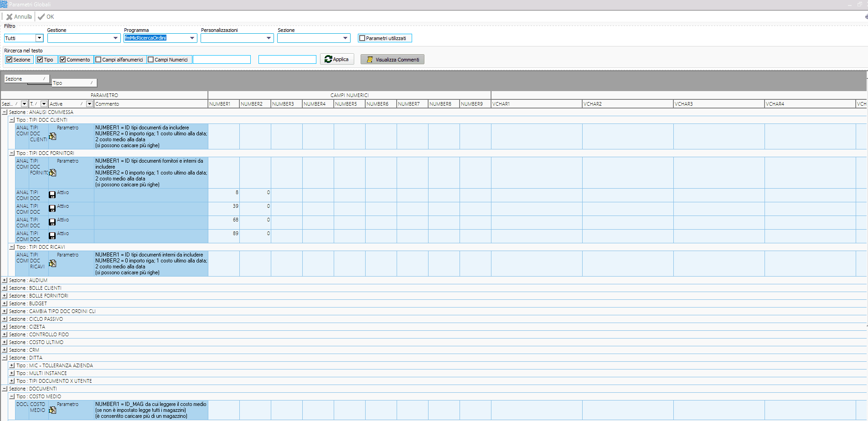Collapse Sezione DOCUMENTI
This screenshot has height=421, width=868.
point(5,389)
